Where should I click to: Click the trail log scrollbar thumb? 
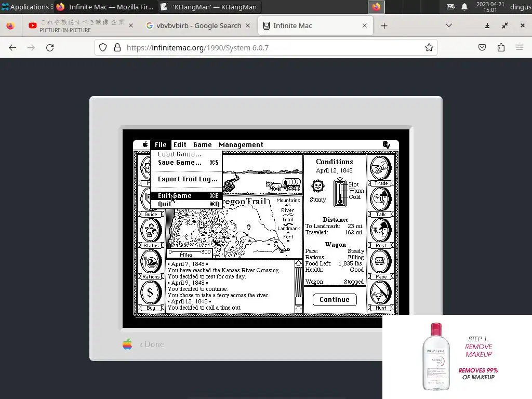pyautogui.click(x=298, y=301)
